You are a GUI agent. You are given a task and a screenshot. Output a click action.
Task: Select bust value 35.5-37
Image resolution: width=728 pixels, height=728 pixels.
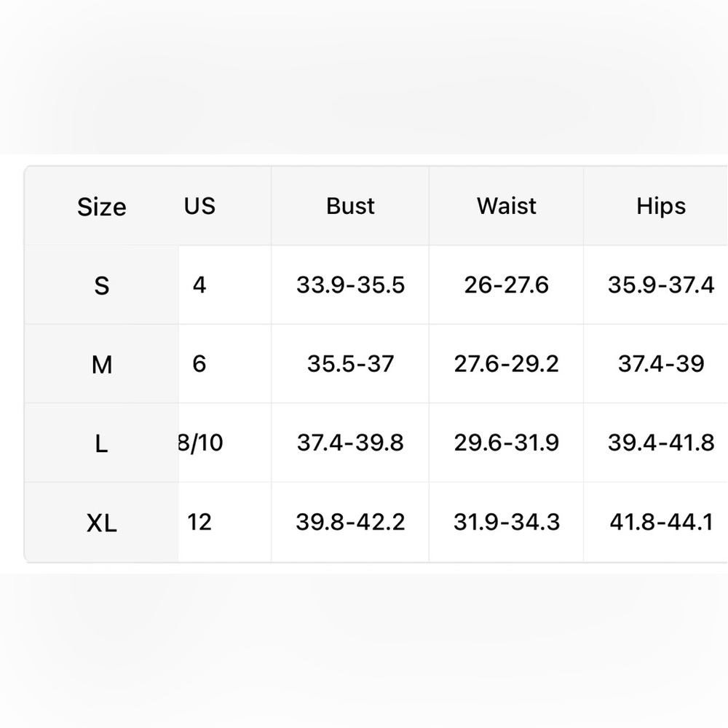[x=351, y=363]
